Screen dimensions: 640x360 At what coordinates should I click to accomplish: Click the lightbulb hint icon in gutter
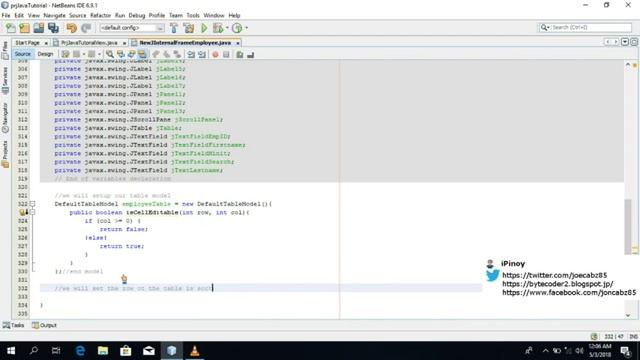tap(23, 212)
